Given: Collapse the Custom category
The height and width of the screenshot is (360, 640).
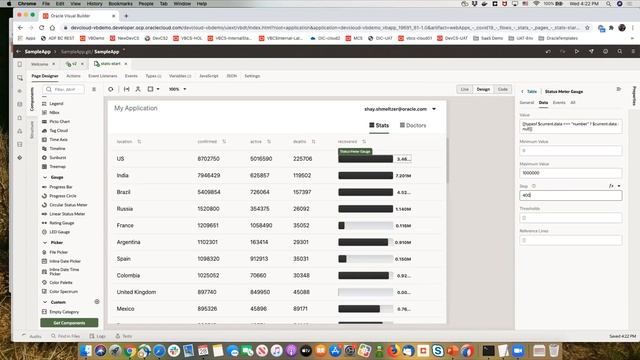Looking at the screenshot, I should tap(45, 302).
